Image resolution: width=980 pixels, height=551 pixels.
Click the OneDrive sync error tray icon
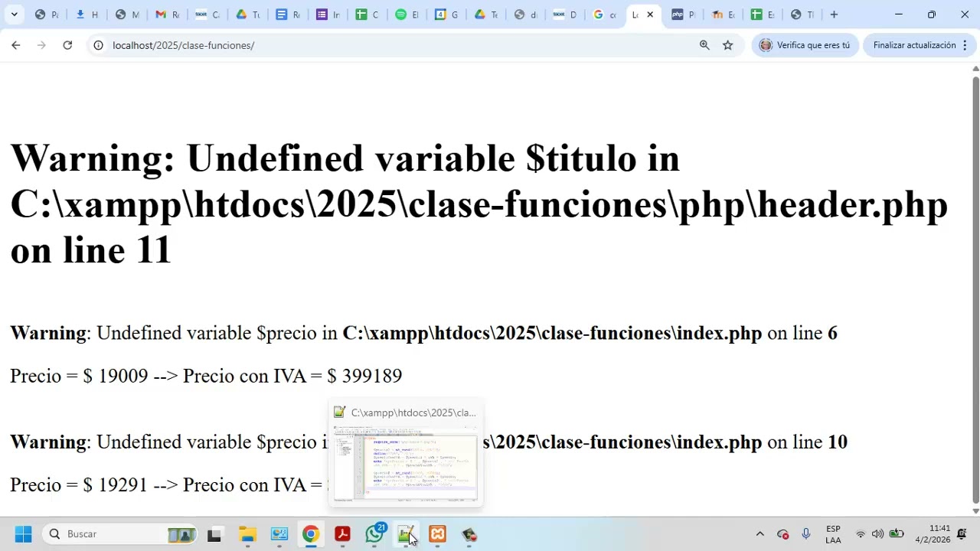pyautogui.click(x=782, y=534)
